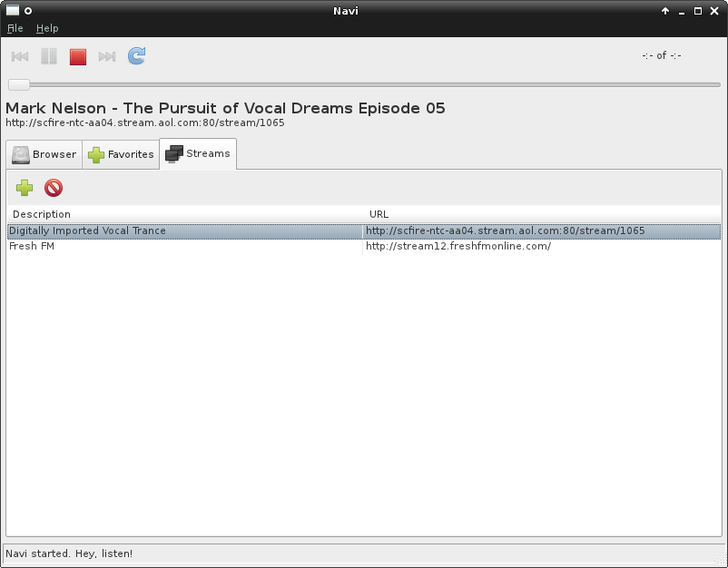This screenshot has height=568, width=728.
Task: Switch to the Browser tab
Action: [x=44, y=154]
